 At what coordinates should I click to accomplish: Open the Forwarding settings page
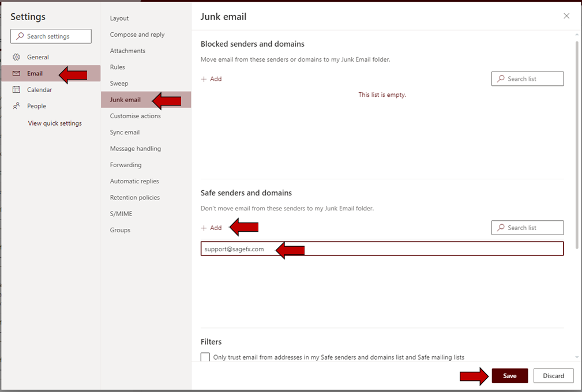126,165
